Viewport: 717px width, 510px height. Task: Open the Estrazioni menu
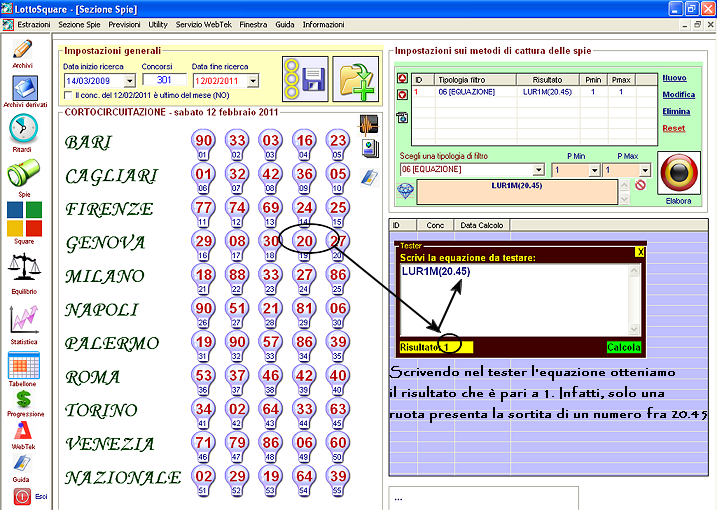tap(34, 25)
